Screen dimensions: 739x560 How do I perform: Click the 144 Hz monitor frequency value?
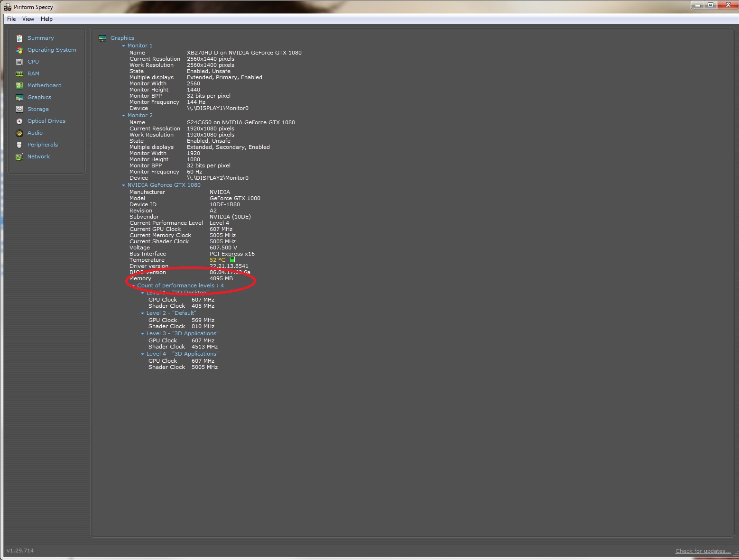pyautogui.click(x=196, y=102)
